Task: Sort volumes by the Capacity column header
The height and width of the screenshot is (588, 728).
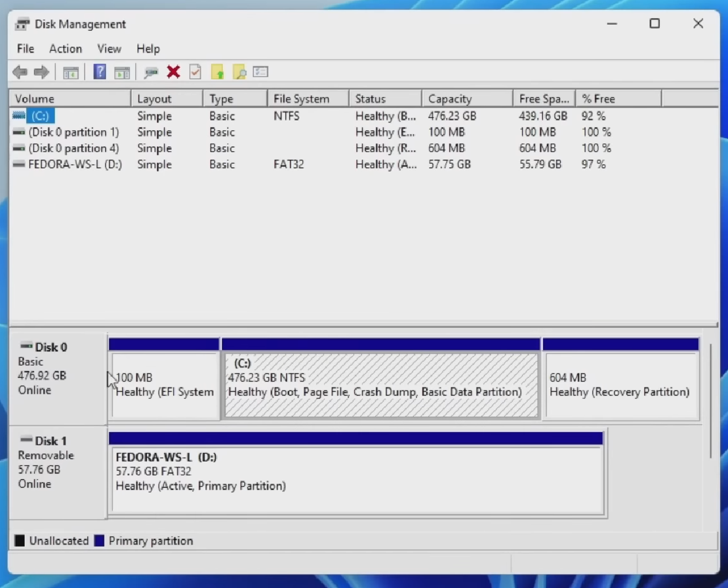Action: pos(450,98)
